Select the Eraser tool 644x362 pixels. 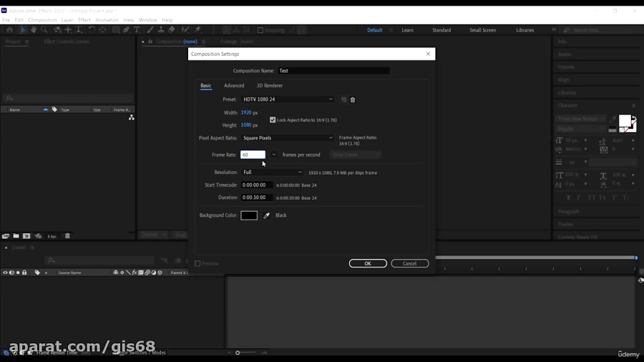(x=172, y=29)
